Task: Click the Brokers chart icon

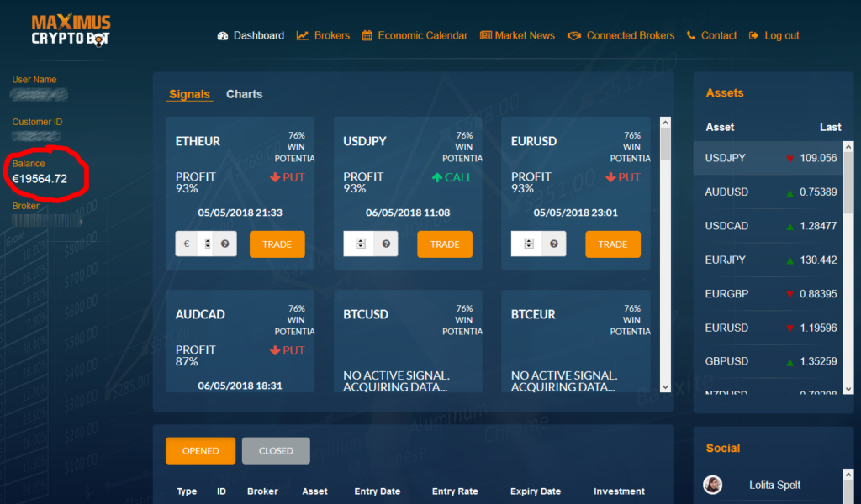Action: (x=302, y=35)
